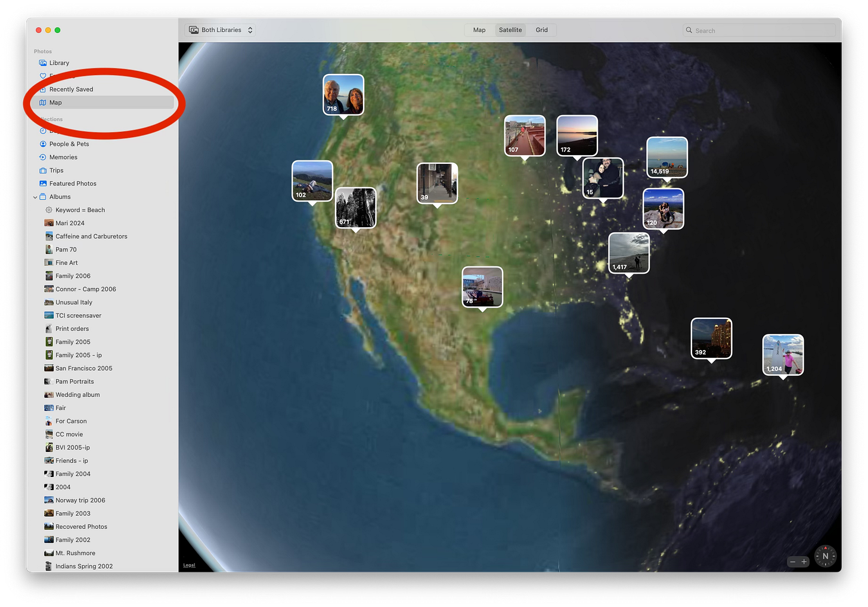Open the 671 photos map cluster

pyautogui.click(x=356, y=208)
